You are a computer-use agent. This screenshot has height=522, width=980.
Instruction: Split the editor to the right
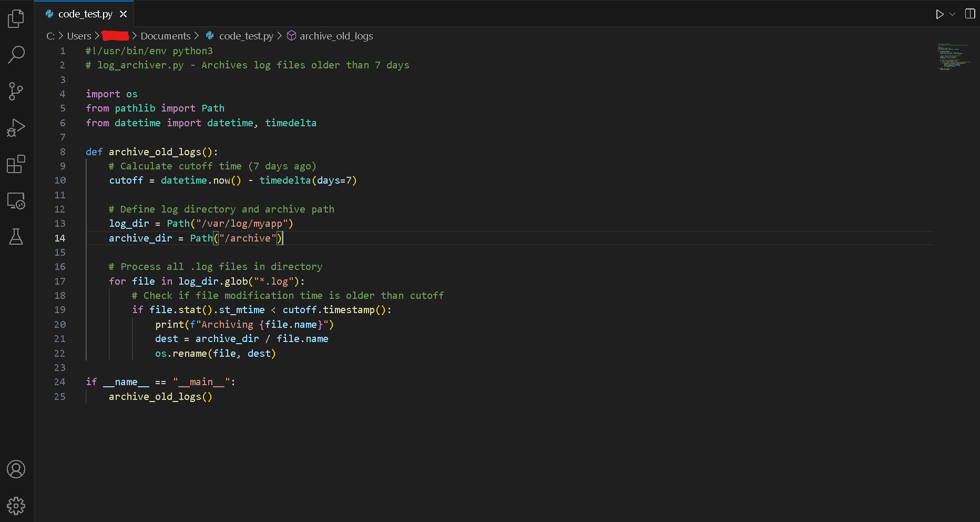point(970,14)
